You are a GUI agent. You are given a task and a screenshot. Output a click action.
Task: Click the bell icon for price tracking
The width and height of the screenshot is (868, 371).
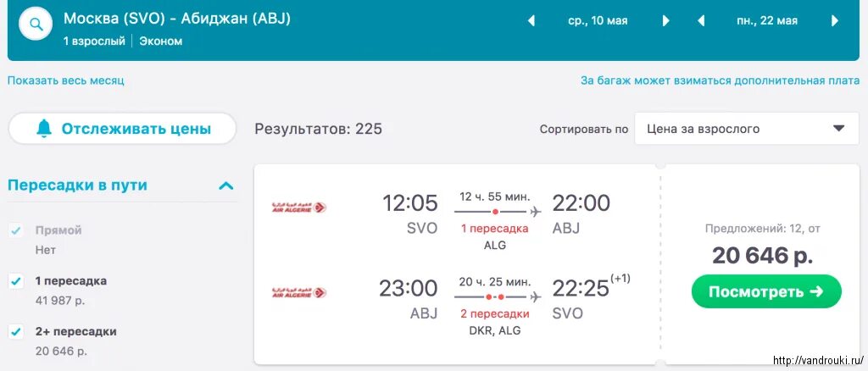[44, 128]
